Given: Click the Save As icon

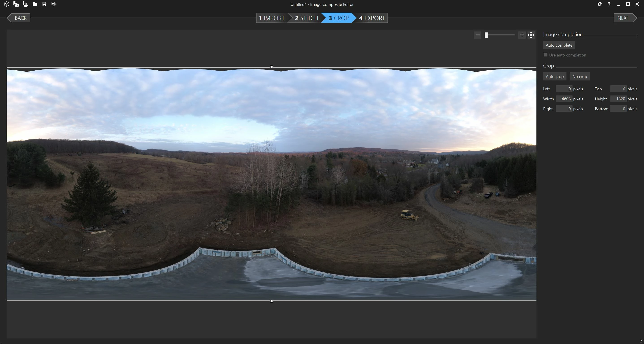Looking at the screenshot, I should tap(54, 4).
